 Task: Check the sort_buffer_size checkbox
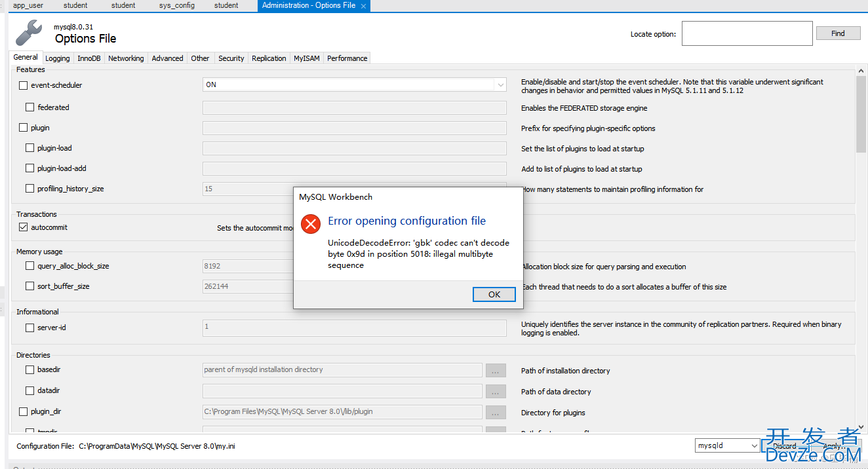[x=30, y=286]
